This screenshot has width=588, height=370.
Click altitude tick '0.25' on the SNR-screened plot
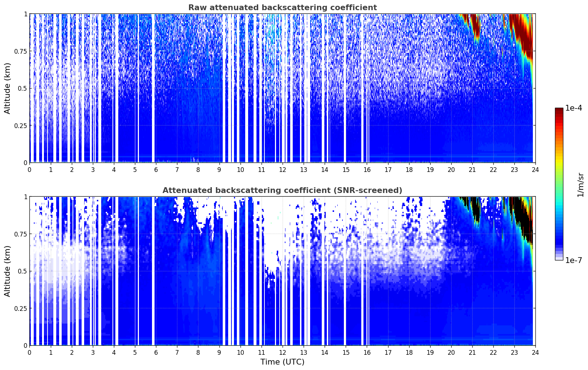click(x=21, y=308)
